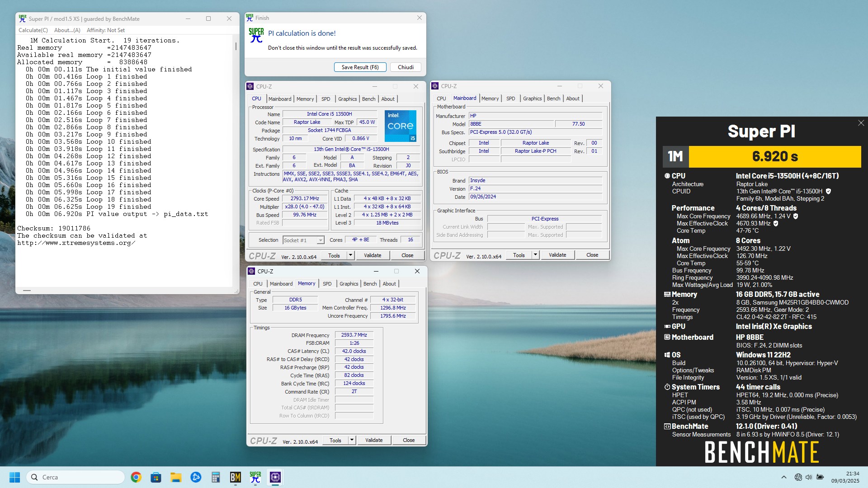The image size is (868, 488).
Task: Click the Motherboard section icon in BenchMate
Action: (x=667, y=337)
